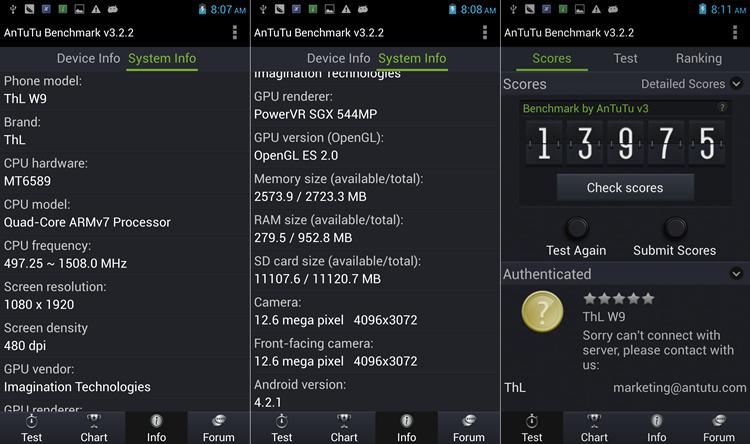Screen dimensions: 750x444
Task: Open overflow menu in right 8:11 screen
Action: (x=735, y=32)
